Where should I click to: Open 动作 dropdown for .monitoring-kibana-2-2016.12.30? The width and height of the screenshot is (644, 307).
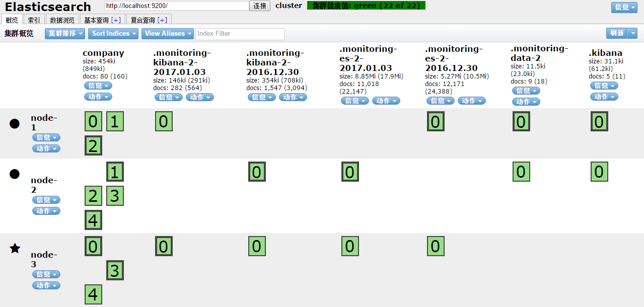tap(293, 97)
